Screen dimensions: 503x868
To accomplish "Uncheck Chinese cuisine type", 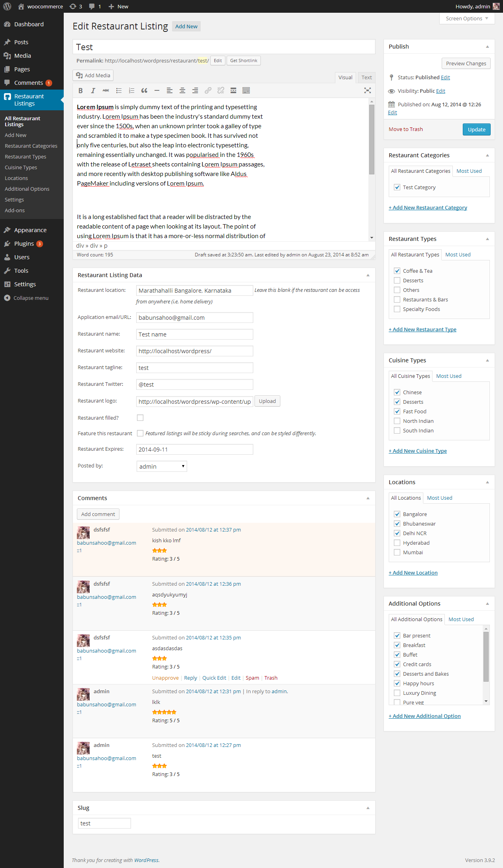I will tap(397, 392).
